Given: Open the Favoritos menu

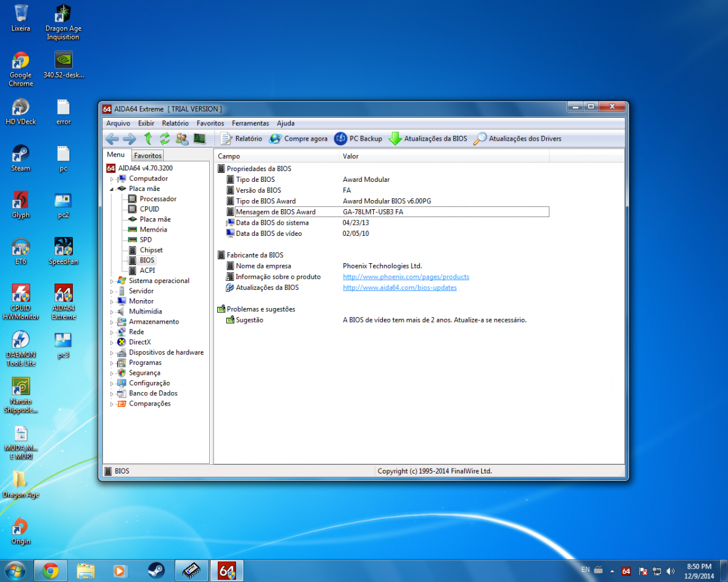Looking at the screenshot, I should [x=210, y=123].
